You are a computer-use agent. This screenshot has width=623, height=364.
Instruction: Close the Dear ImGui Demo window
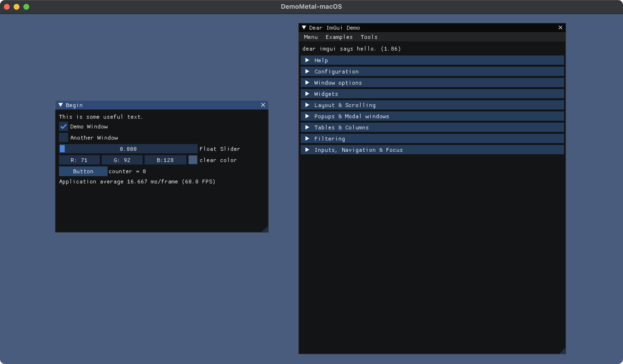coord(560,28)
